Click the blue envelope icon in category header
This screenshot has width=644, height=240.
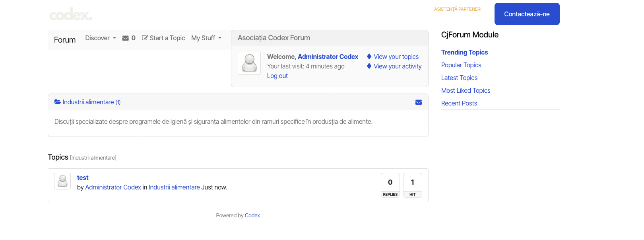click(419, 102)
